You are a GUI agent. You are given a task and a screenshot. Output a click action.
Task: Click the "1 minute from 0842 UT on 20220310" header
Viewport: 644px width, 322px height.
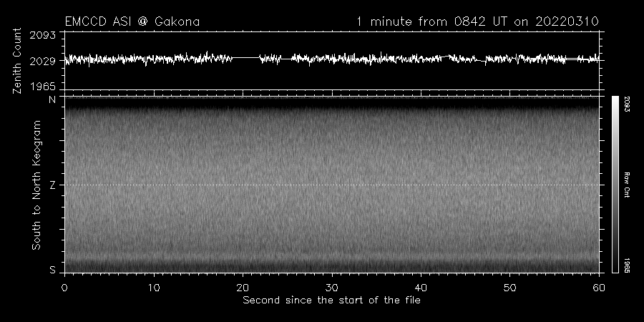click(478, 21)
